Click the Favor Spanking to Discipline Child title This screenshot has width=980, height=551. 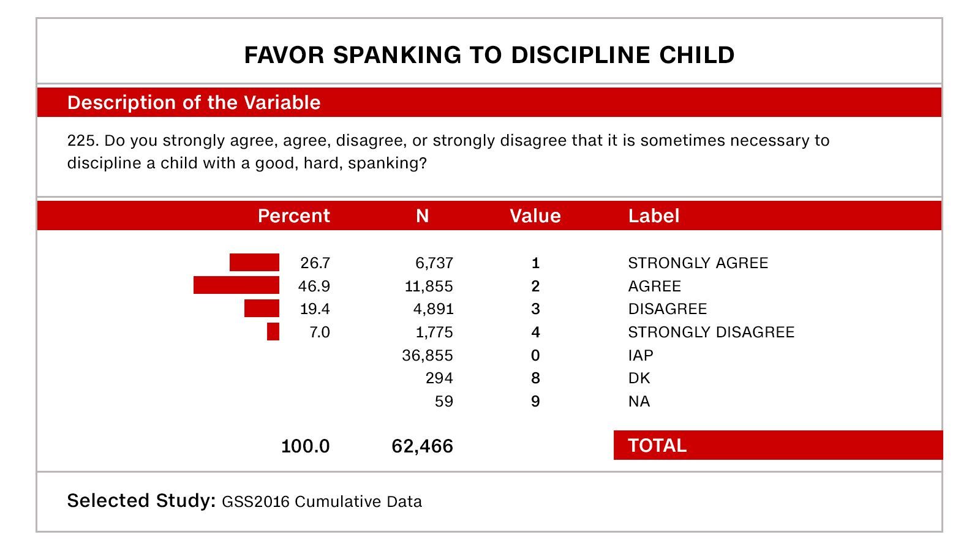489,55
